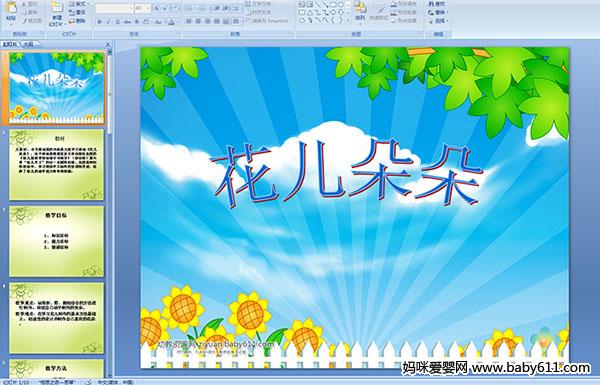Click the Increase List Level button
Screen dimensions: 600x385
pos(226,8)
